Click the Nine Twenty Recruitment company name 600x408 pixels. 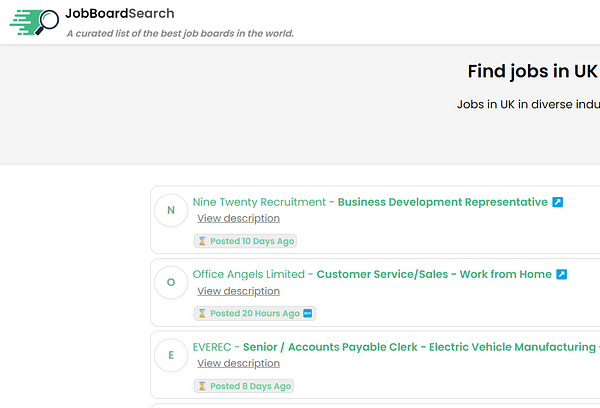coord(259,202)
